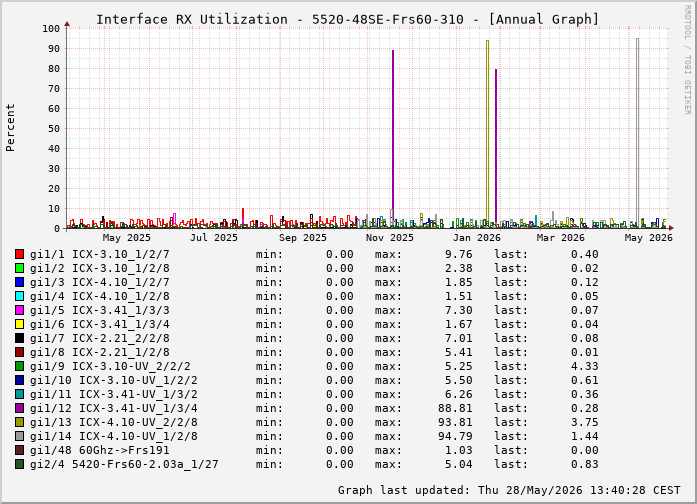Screen dimensions: 697x504
Task: Click the olive spike near Jan 2026
Action: 488,133
